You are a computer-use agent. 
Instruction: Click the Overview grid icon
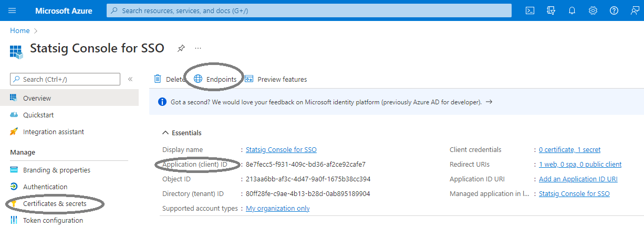pos(14,98)
